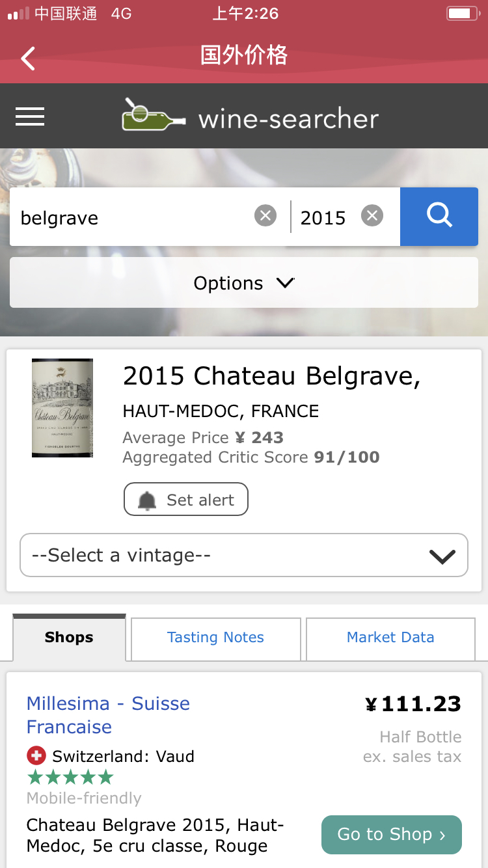
Task: Tap the back arrow in header
Action: 28,59
